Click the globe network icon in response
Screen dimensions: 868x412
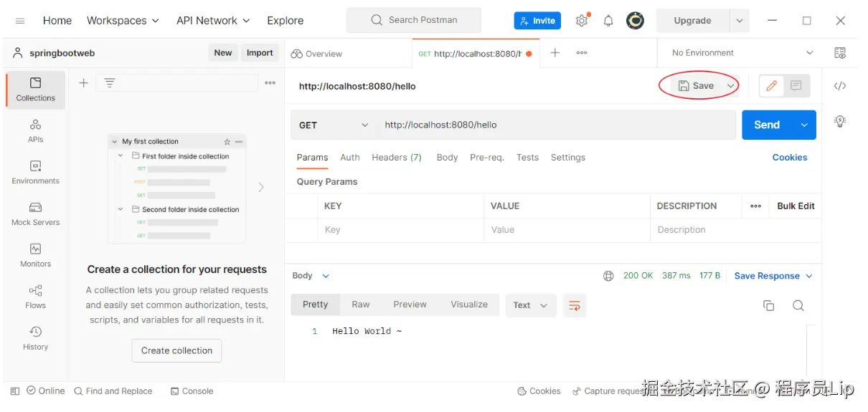click(x=608, y=276)
